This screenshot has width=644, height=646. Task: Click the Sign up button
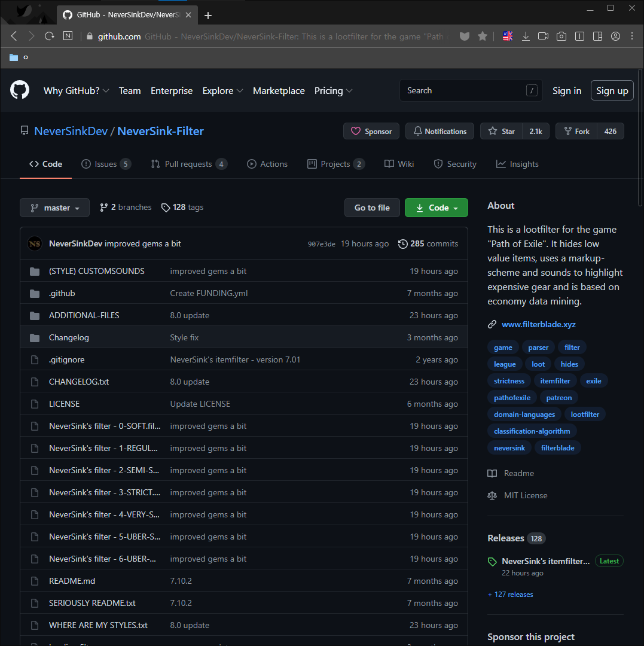(x=612, y=90)
